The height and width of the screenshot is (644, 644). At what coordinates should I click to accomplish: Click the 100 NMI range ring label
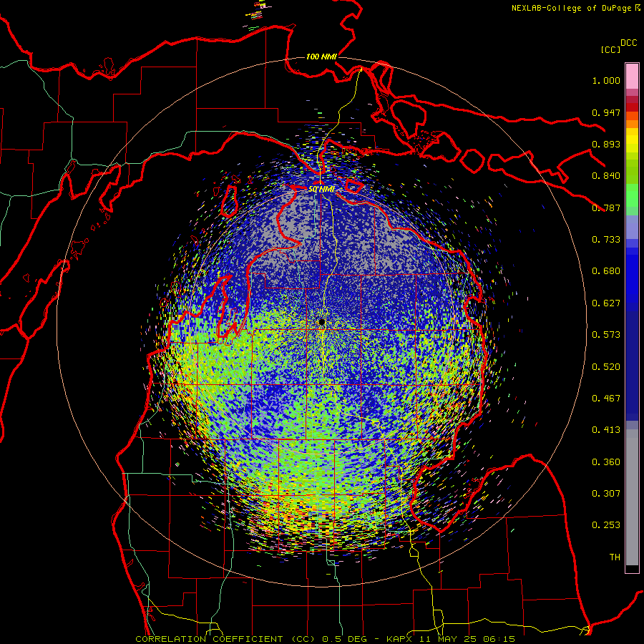click(321, 57)
